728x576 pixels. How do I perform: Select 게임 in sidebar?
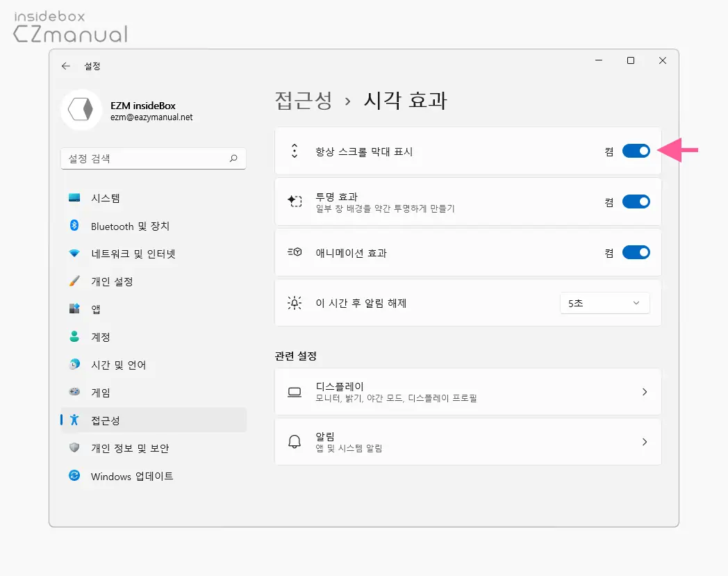(154, 393)
